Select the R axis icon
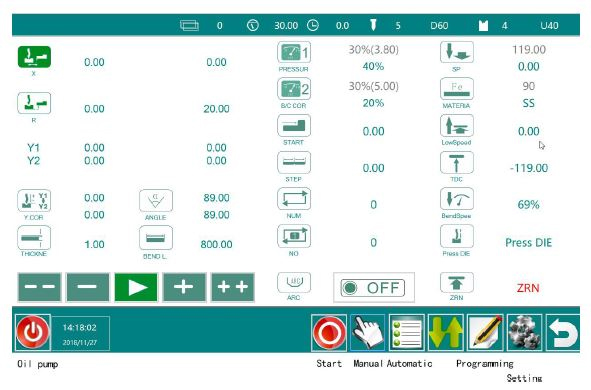 [x=34, y=103]
